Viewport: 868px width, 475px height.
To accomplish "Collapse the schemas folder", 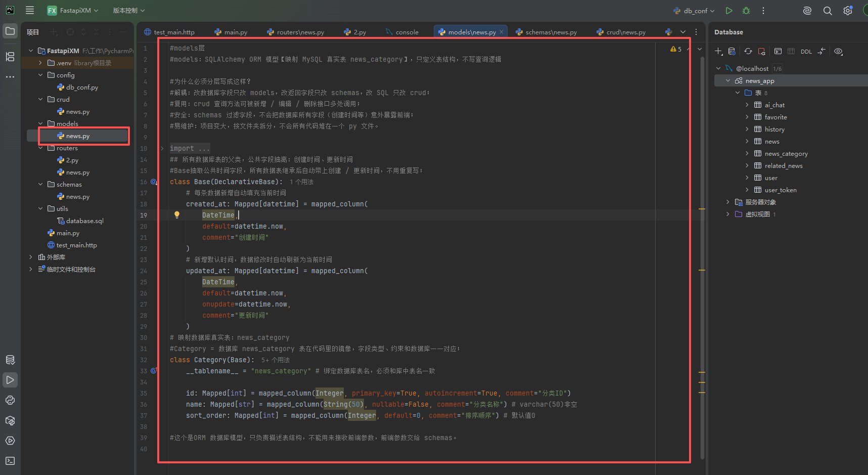I will coord(40,184).
